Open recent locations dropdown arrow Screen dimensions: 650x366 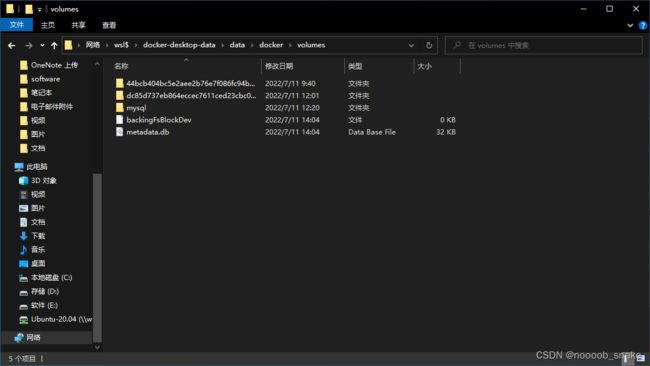pyautogui.click(x=42, y=45)
